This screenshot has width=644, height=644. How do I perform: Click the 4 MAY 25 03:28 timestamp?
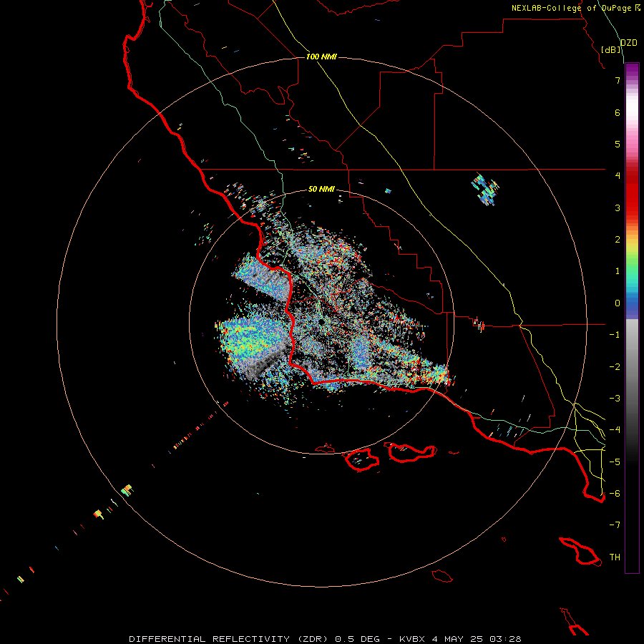pyautogui.click(x=477, y=639)
